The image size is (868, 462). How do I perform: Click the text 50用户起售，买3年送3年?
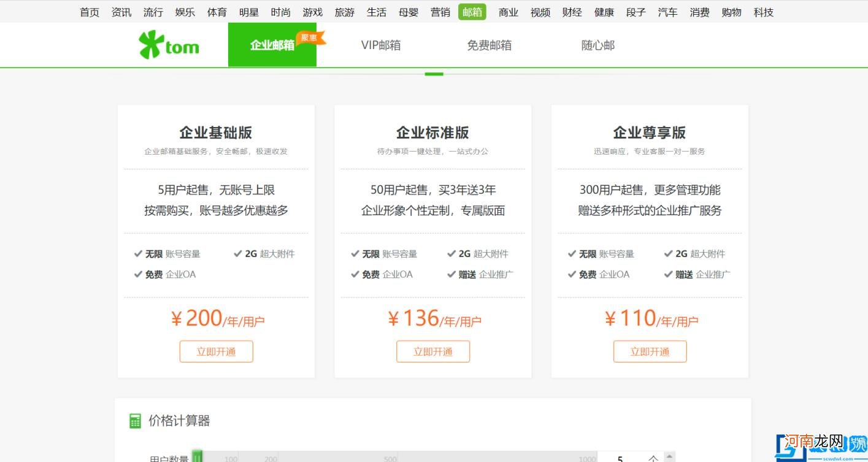[433, 190]
